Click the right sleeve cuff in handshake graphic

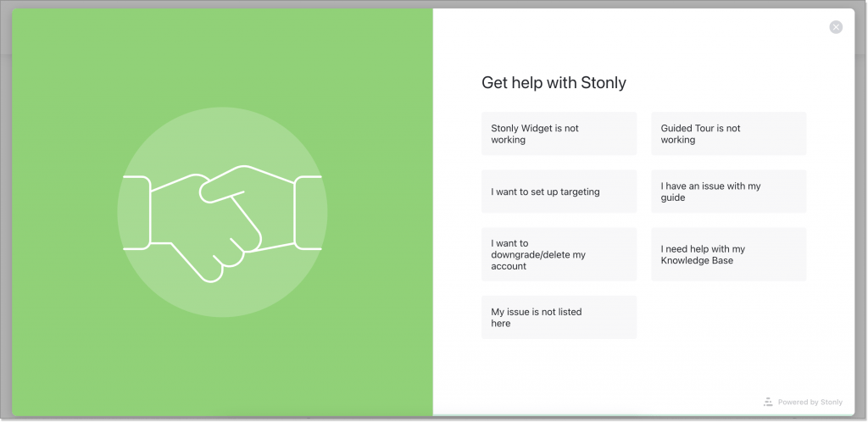(x=308, y=213)
